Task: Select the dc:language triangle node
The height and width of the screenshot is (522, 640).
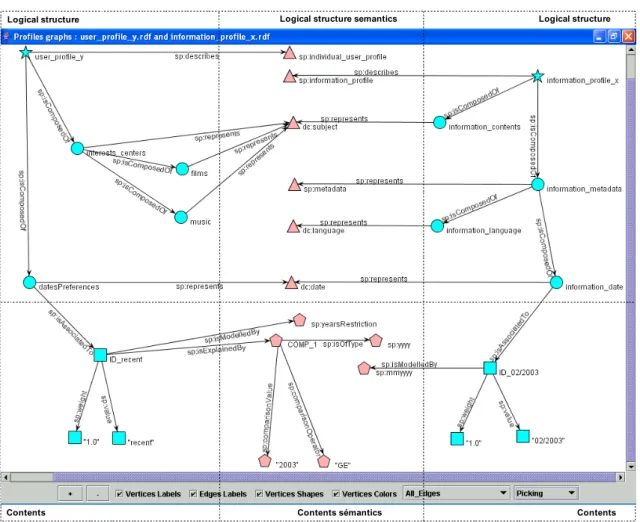Action: pos(293,227)
